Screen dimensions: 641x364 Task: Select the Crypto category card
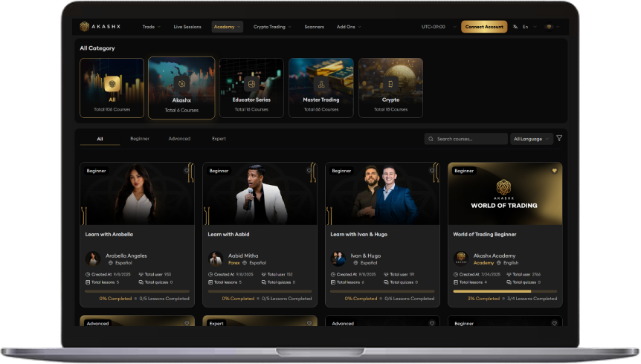tap(390, 88)
